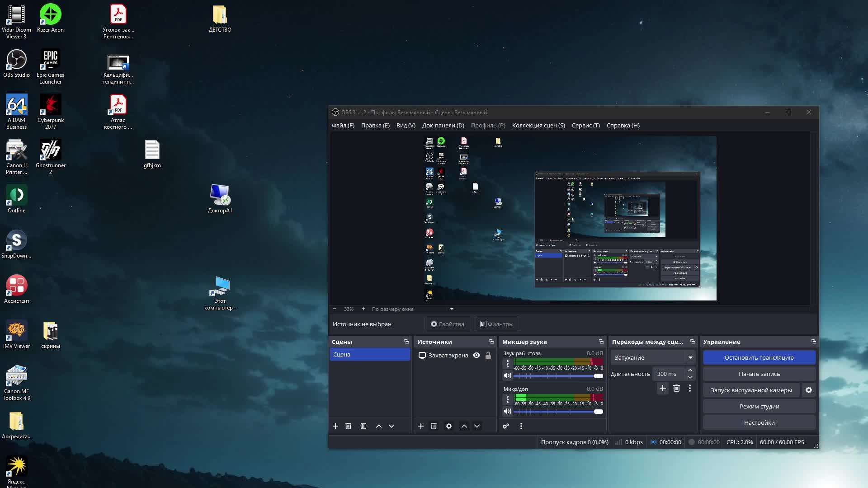This screenshot has height=488, width=868.
Task: Open advanced audio properties gears icon
Action: tap(506, 426)
